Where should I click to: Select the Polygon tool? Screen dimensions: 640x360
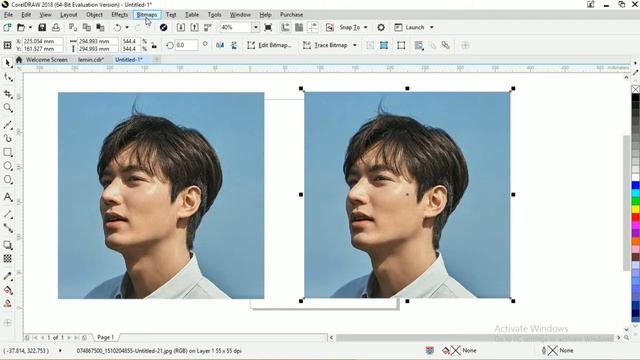pyautogui.click(x=7, y=180)
